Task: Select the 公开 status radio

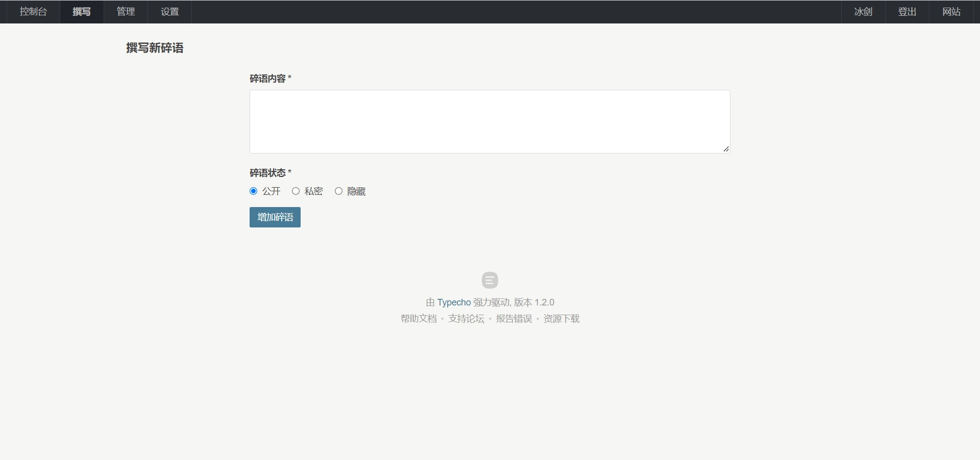Action: point(253,191)
